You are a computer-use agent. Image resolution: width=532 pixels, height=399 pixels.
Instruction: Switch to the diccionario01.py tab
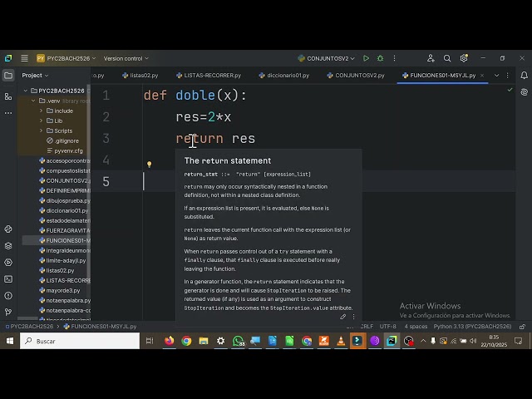(x=284, y=76)
